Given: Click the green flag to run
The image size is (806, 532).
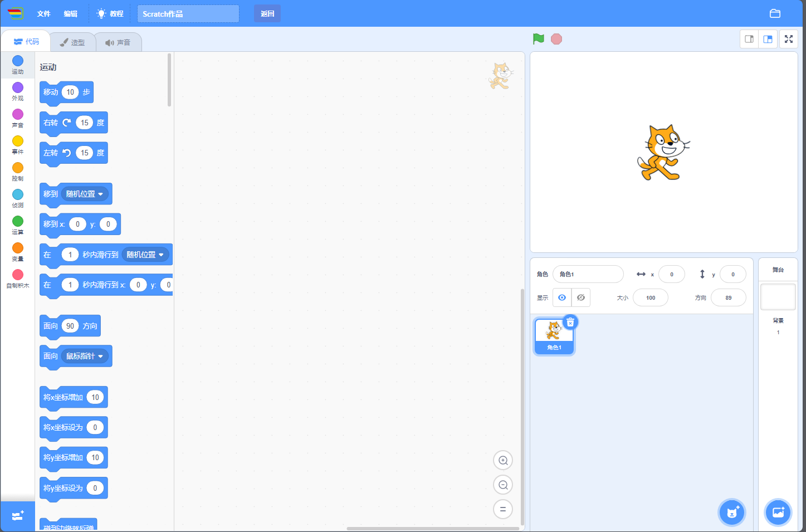Looking at the screenshot, I should click(x=538, y=39).
